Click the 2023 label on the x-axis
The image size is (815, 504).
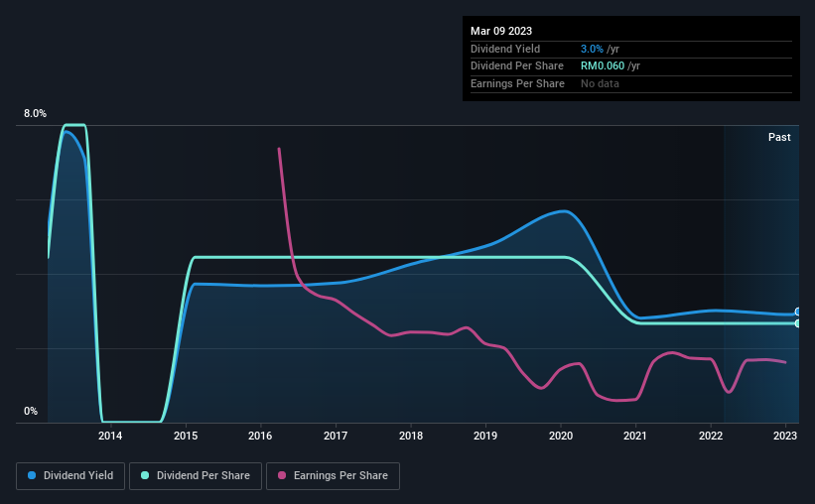click(x=785, y=435)
